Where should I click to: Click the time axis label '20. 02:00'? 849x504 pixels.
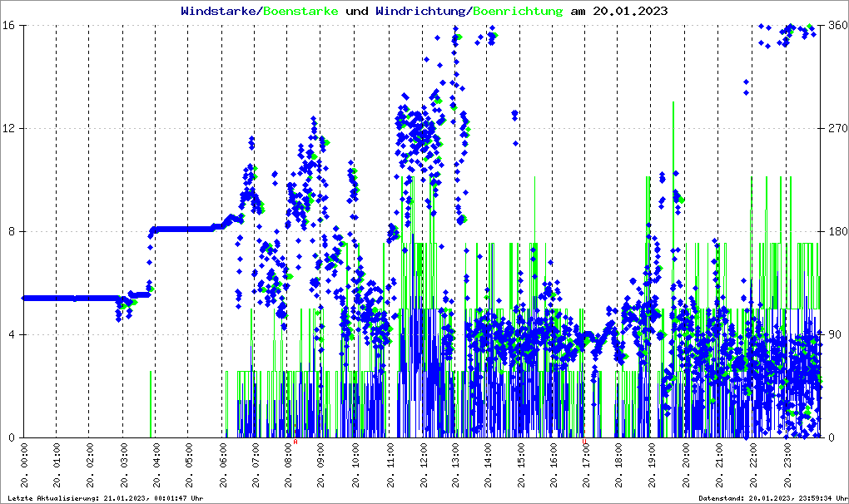point(90,465)
